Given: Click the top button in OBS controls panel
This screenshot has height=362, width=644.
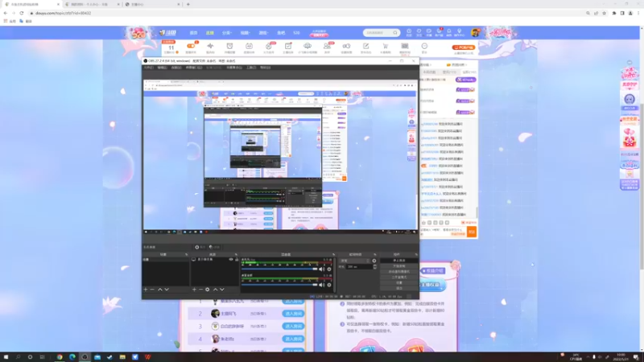Looking at the screenshot, I should coord(398,261).
